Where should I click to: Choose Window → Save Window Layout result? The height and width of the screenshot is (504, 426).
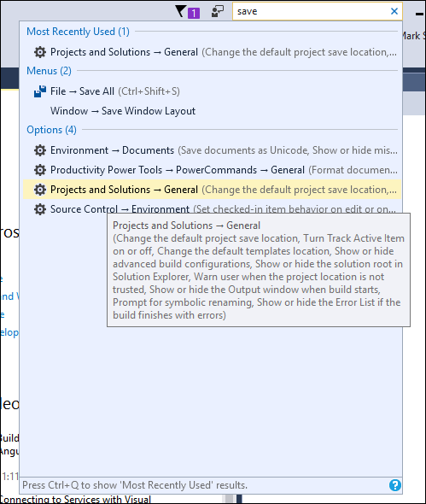tap(212, 111)
